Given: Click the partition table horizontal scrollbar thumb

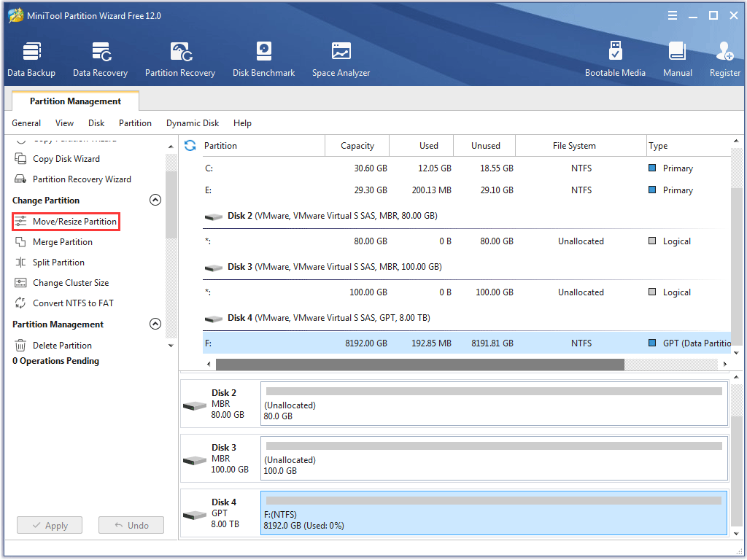Looking at the screenshot, I should (x=419, y=365).
